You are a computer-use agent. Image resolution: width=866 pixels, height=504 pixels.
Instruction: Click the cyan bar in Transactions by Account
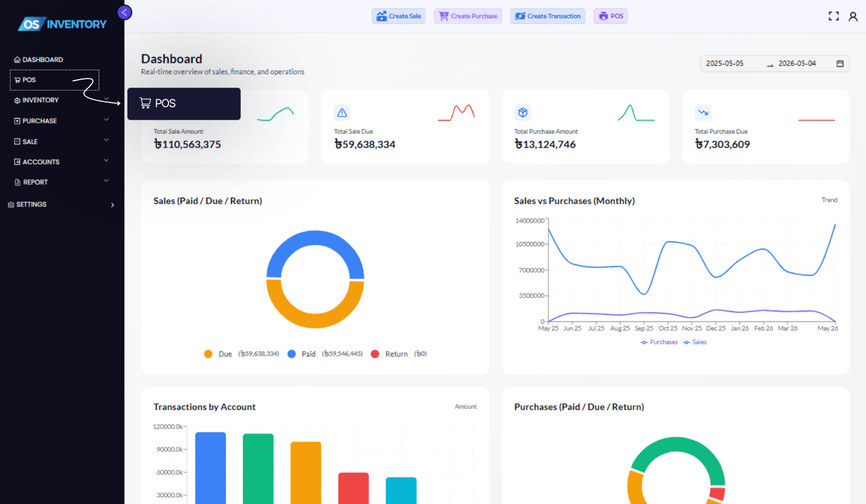click(401, 490)
